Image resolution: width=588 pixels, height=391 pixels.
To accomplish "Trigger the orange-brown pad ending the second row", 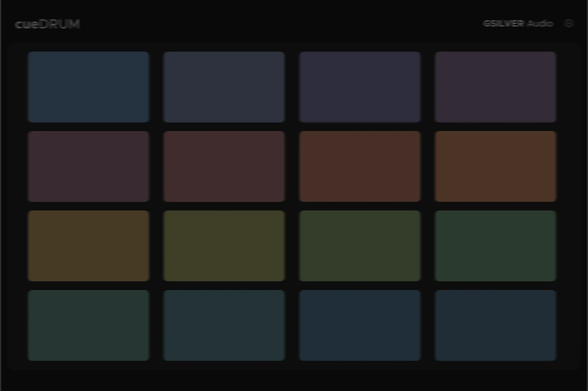I will pyautogui.click(x=495, y=167).
